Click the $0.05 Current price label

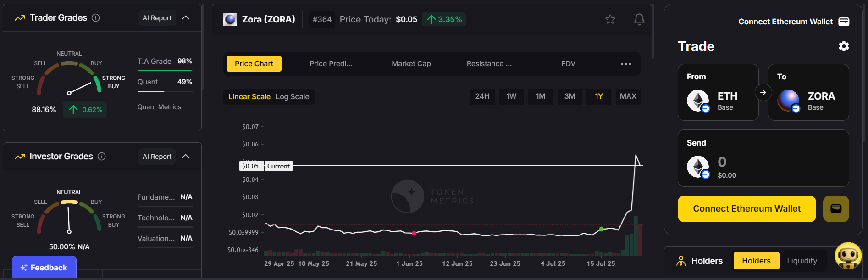266,166
